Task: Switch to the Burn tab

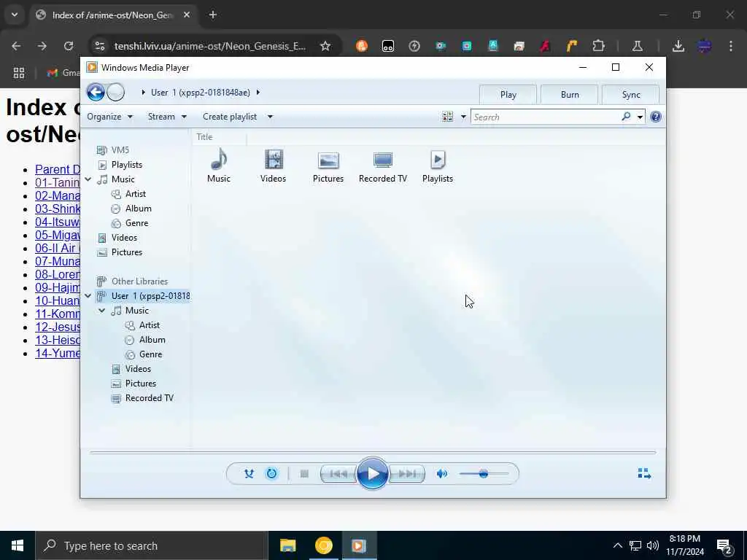Action: click(570, 94)
